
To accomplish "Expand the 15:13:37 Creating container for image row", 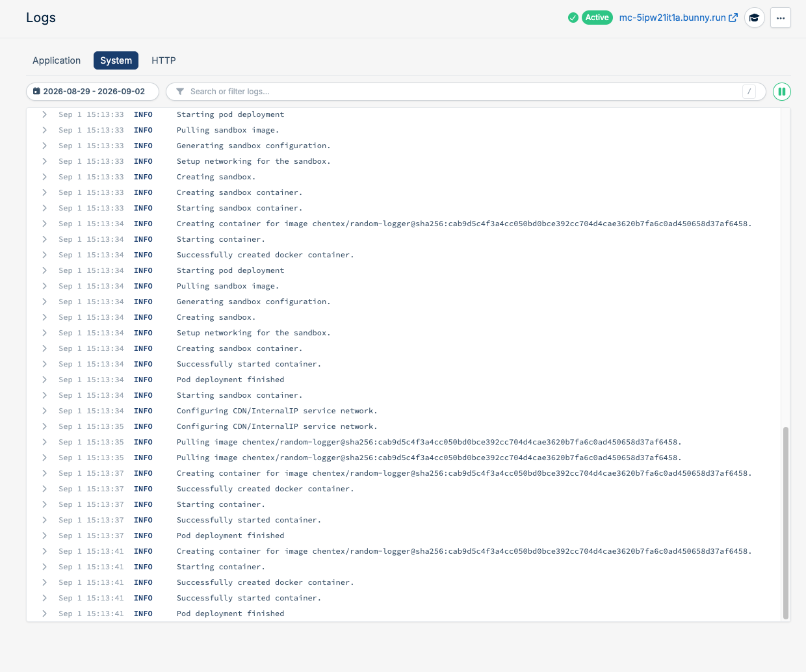I will pyautogui.click(x=44, y=473).
